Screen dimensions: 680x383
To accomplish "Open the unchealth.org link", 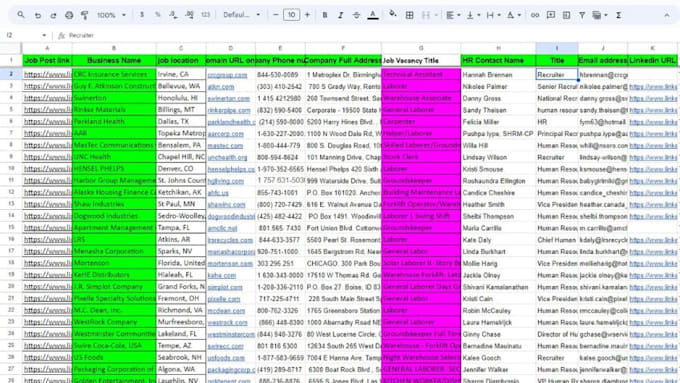I will click(227, 157).
